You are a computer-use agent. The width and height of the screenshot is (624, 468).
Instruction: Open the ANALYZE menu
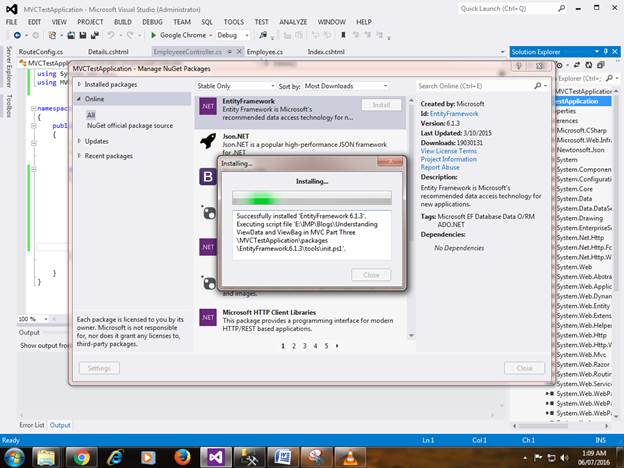(293, 22)
